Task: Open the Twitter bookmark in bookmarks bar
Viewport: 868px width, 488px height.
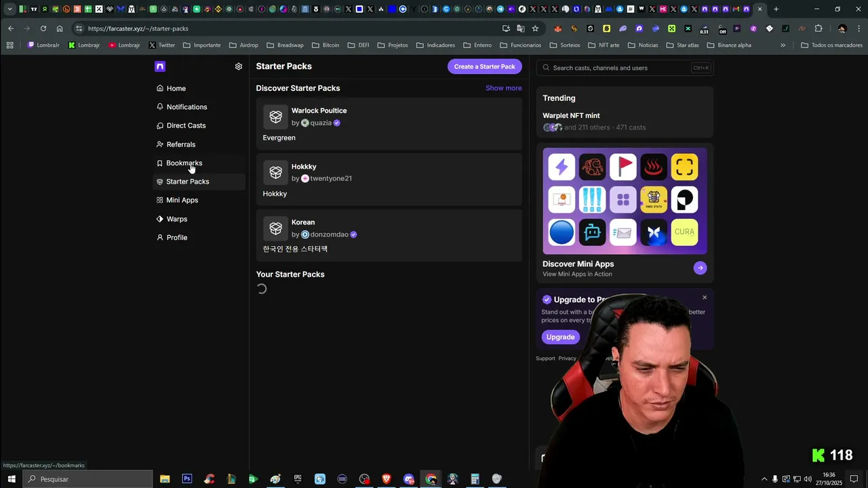Action: click(161, 45)
